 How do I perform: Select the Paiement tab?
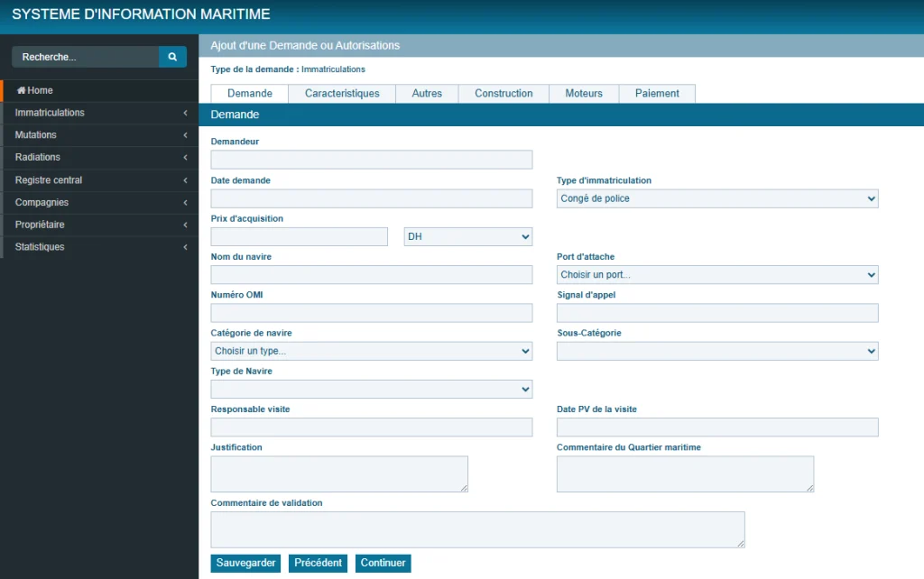tap(657, 94)
